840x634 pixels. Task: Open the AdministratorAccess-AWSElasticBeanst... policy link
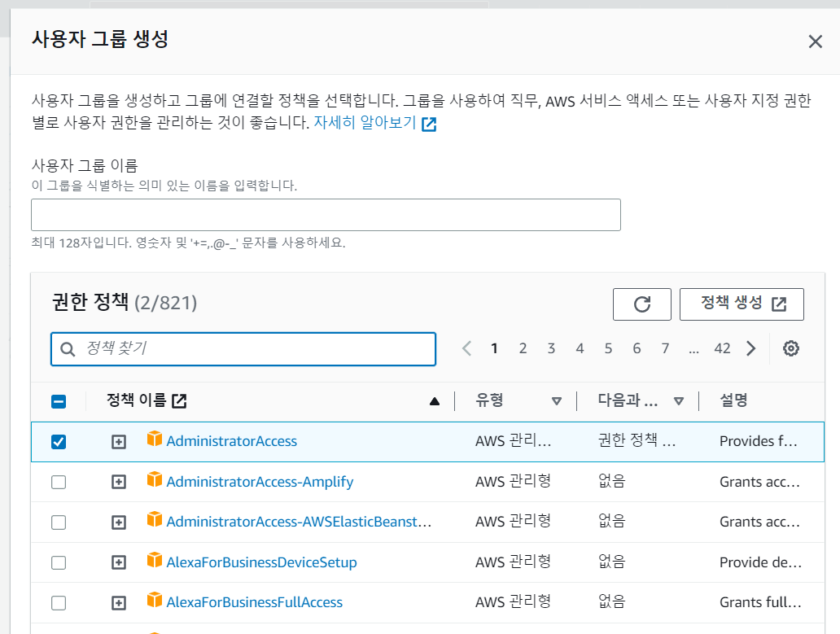[x=299, y=522]
